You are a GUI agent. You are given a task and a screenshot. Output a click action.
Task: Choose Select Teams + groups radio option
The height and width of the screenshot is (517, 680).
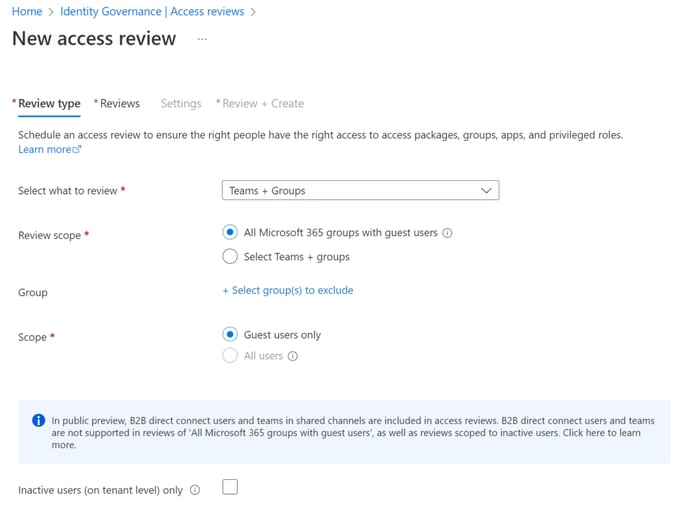point(230,256)
